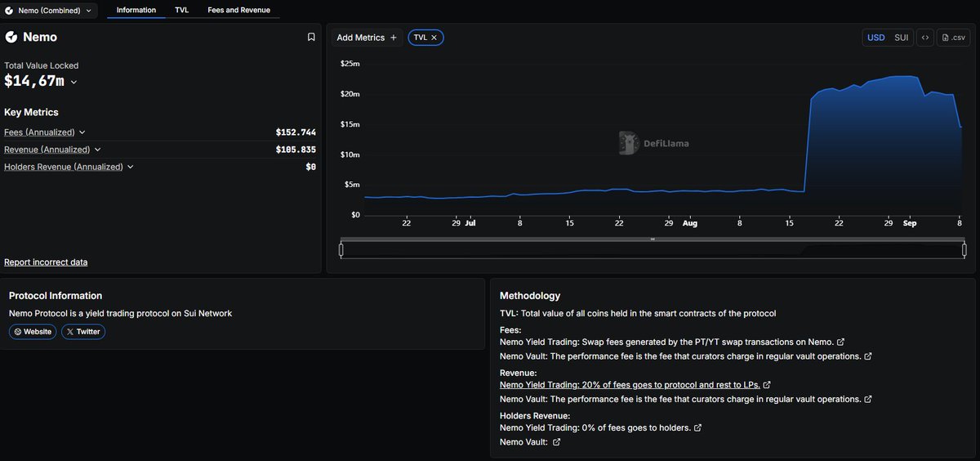Viewport: 980px width, 461px height.
Task: Download the chart data as .csv
Action: 954,38
